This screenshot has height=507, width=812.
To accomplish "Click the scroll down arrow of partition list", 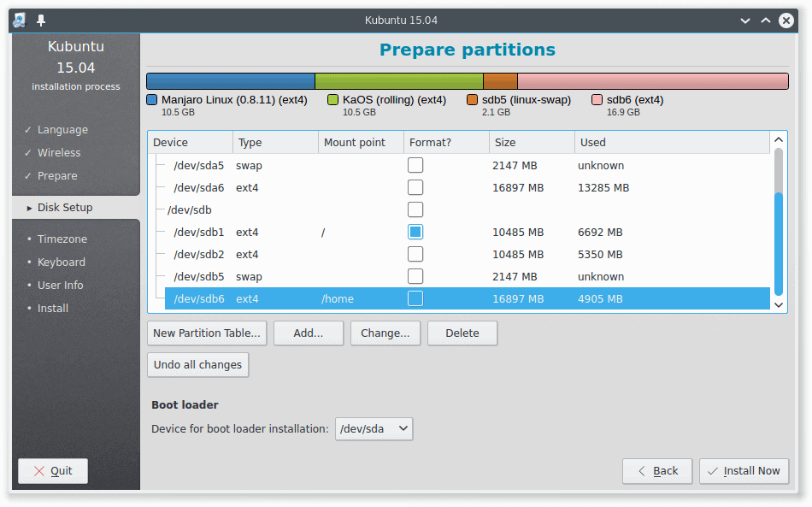I will [x=779, y=305].
